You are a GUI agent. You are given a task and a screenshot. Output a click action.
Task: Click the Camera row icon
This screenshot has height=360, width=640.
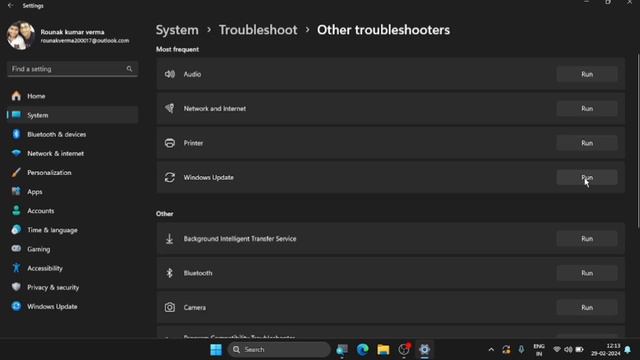170,307
